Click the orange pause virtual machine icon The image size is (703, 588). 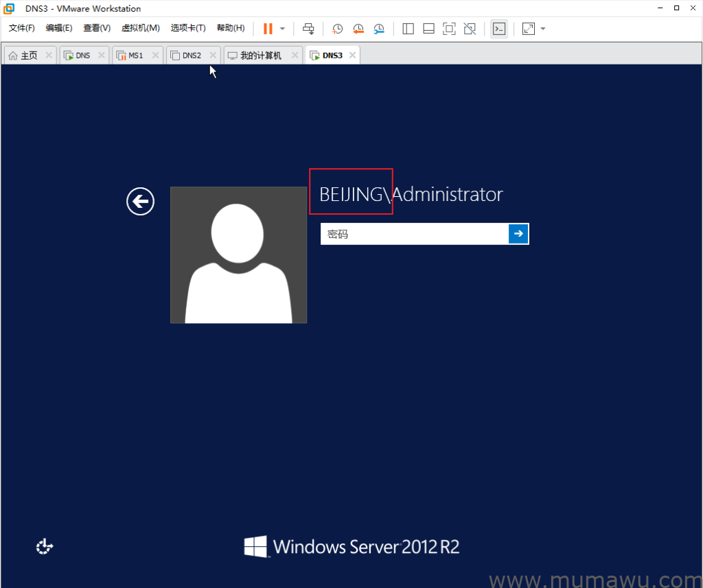(x=268, y=29)
